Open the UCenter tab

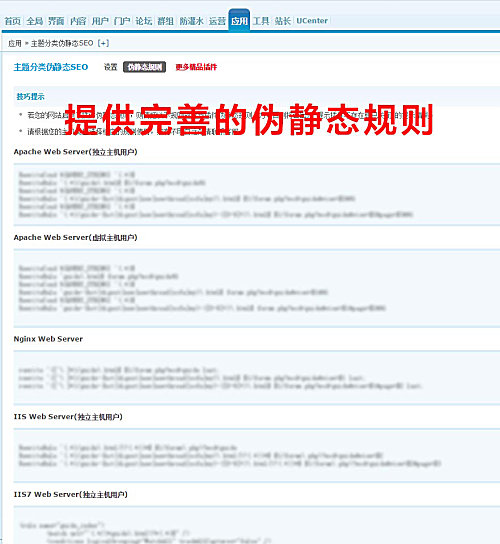click(x=312, y=21)
